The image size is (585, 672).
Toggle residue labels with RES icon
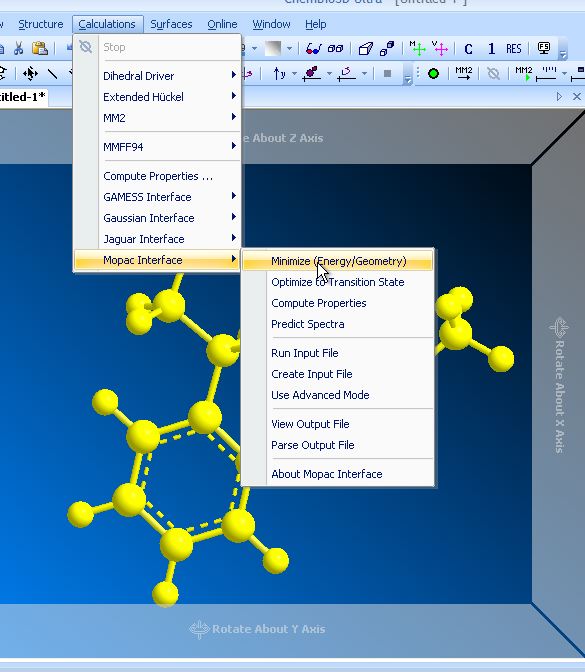click(x=513, y=49)
